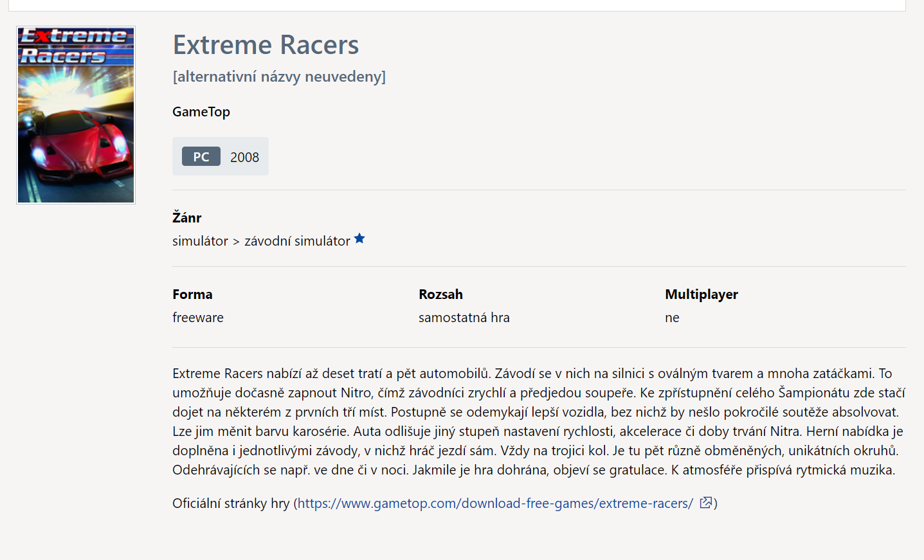Select the genre link simulátor

coord(200,241)
